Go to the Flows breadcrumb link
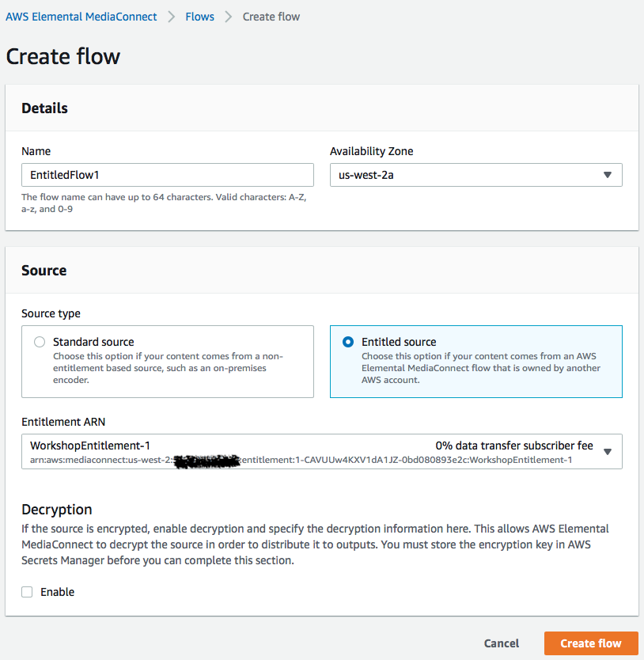Viewport: 644px width, 660px height. (200, 17)
